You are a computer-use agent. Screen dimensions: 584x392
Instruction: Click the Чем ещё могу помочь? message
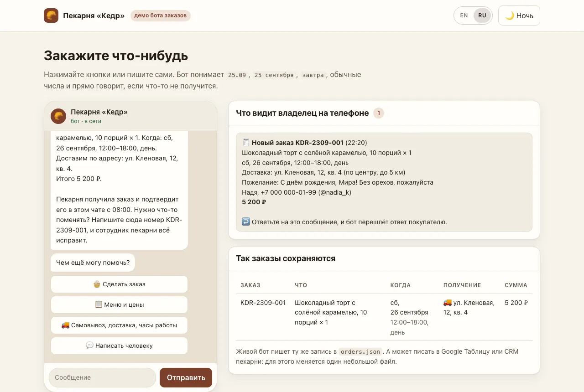pos(93,263)
